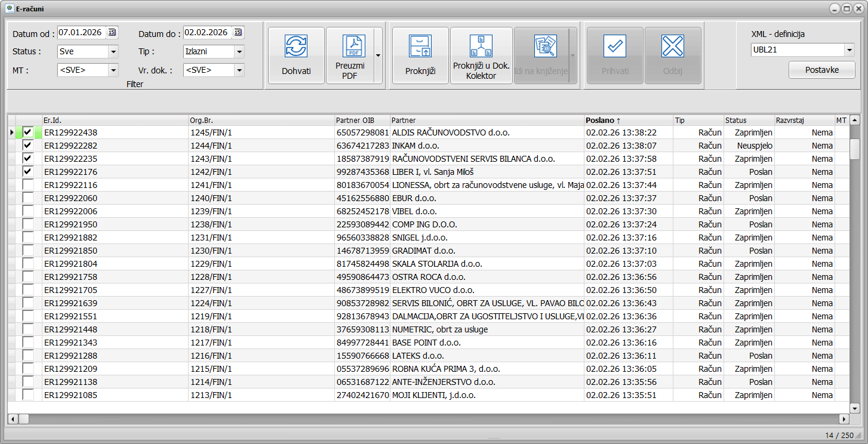Screen dimensions: 868x444
Task: Expand the Status filter dropdown
Action: [x=113, y=52]
